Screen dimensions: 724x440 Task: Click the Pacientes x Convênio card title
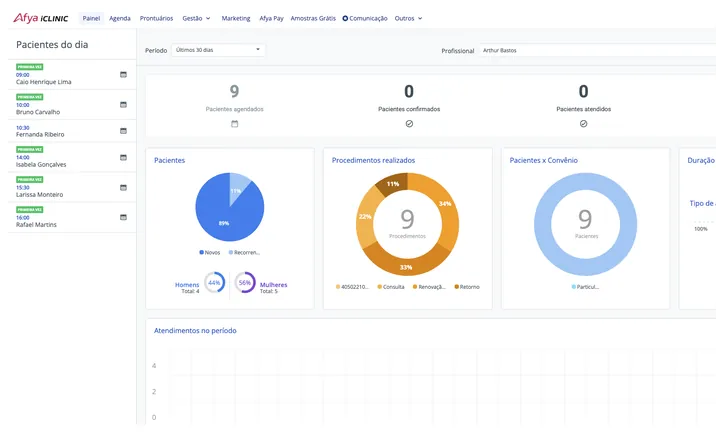(x=543, y=160)
